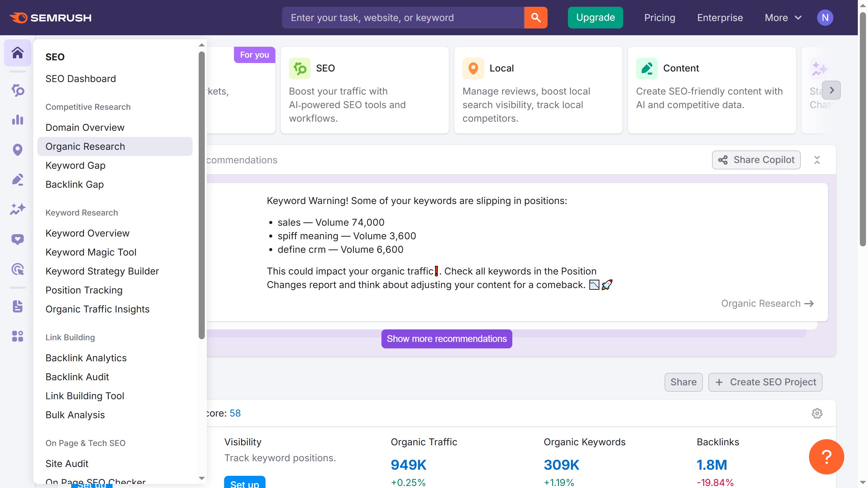The width and height of the screenshot is (868, 488).
Task: Open the App Center grid sidebar icon
Action: tap(18, 336)
